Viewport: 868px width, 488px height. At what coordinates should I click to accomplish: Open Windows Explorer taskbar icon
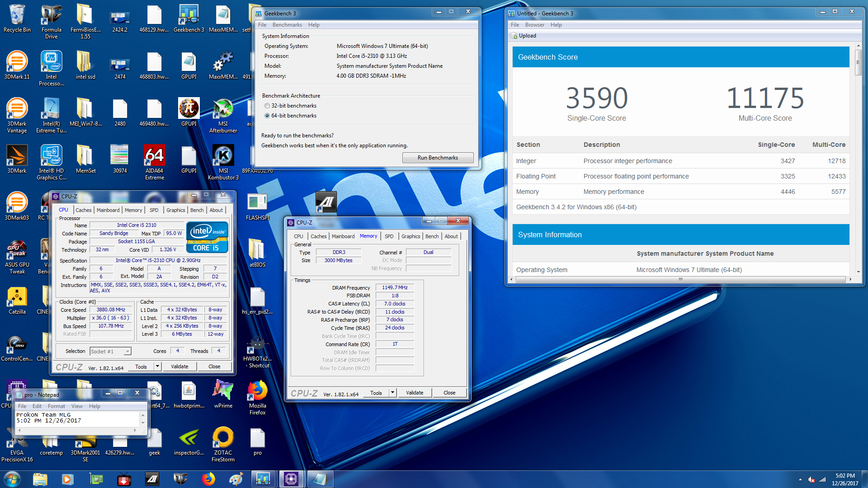point(40,479)
